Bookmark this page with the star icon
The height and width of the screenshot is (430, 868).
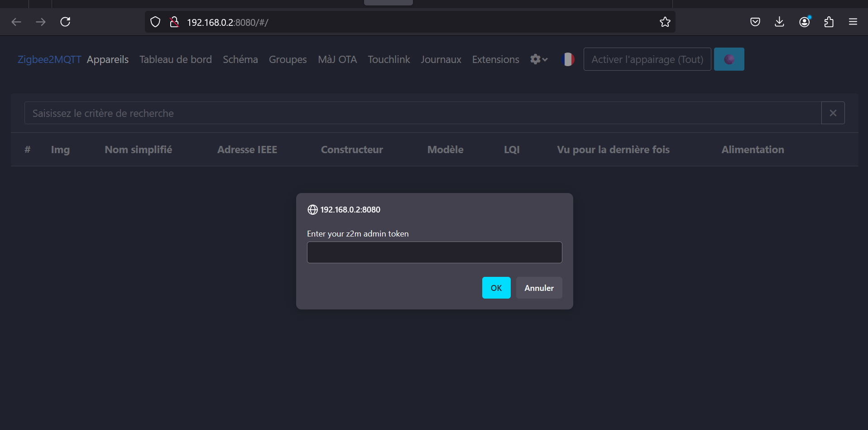(x=665, y=22)
